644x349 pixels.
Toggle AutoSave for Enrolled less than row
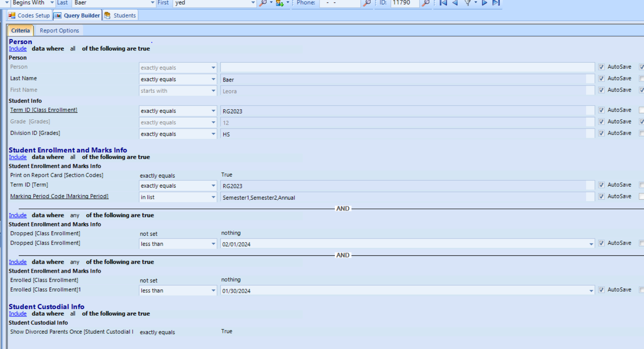(x=601, y=290)
